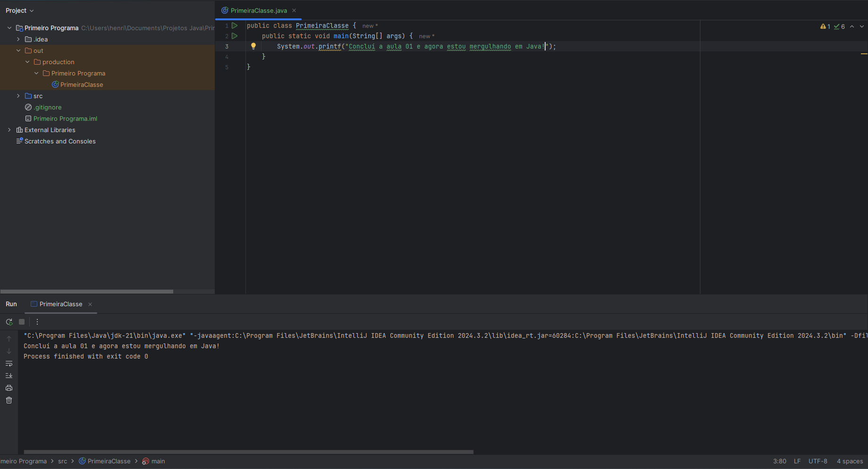Click the typo count indicator showing 6

[840, 26]
